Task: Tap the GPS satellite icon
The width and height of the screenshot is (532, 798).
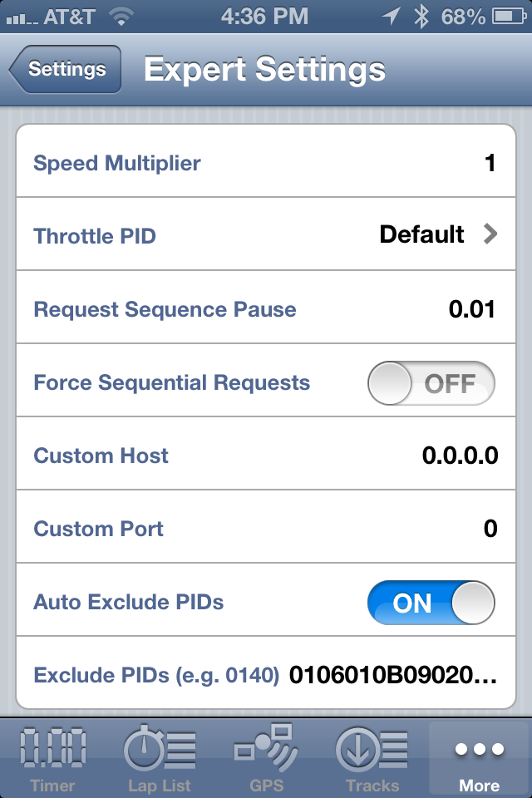Action: [266, 747]
